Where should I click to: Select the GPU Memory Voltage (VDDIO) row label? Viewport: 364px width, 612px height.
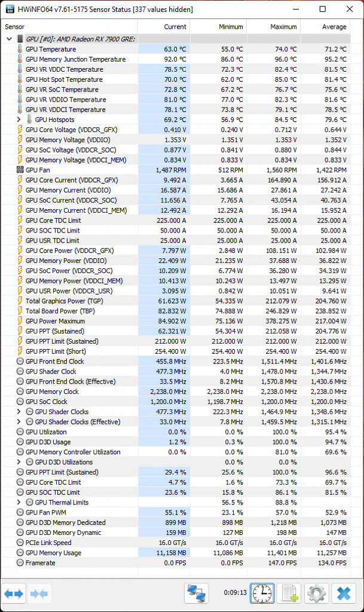point(68,140)
